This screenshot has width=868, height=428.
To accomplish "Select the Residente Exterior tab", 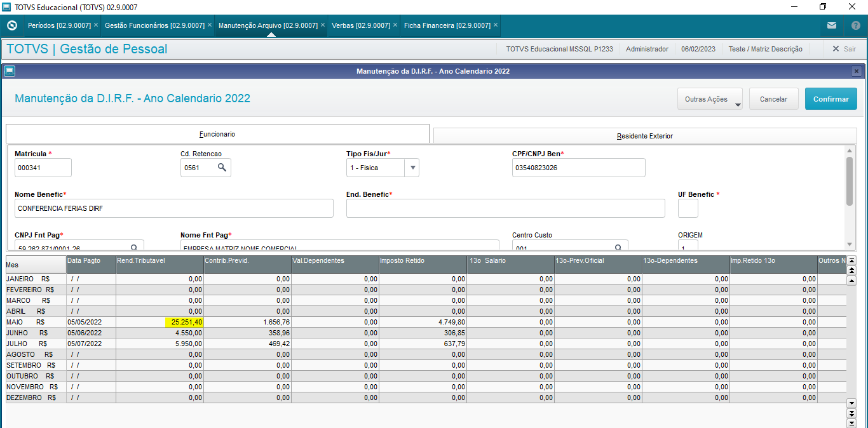I will 645,136.
